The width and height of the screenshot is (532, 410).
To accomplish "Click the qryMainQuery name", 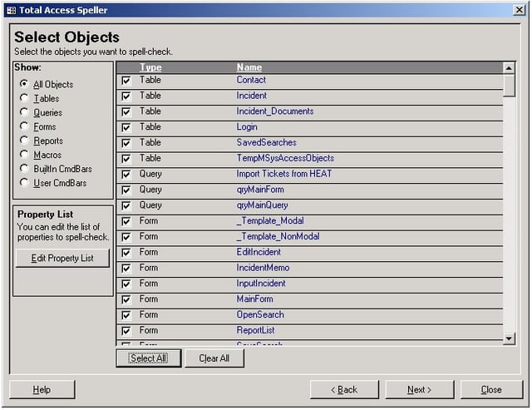I will (263, 205).
